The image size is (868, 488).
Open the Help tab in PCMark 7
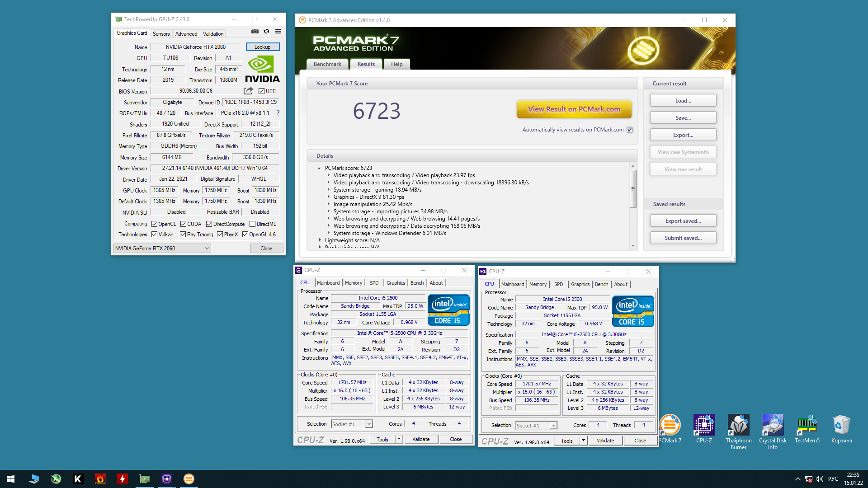point(396,64)
